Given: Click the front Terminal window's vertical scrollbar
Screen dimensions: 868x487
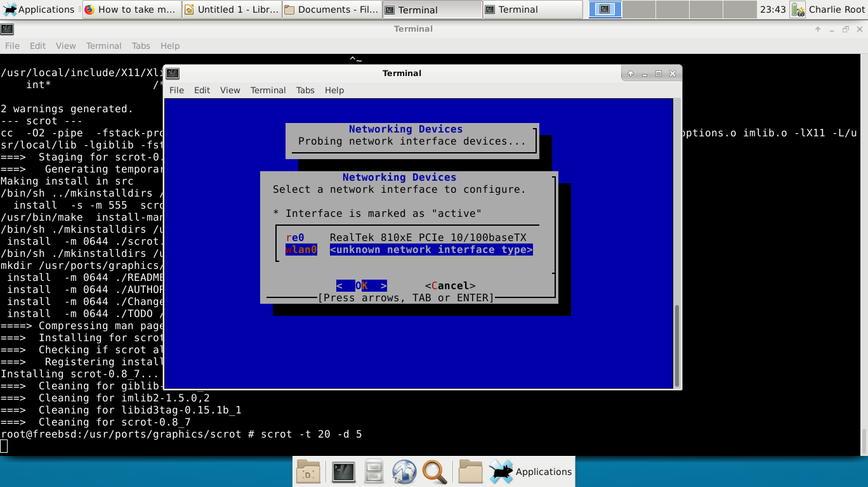Looking at the screenshot, I should 677,346.
